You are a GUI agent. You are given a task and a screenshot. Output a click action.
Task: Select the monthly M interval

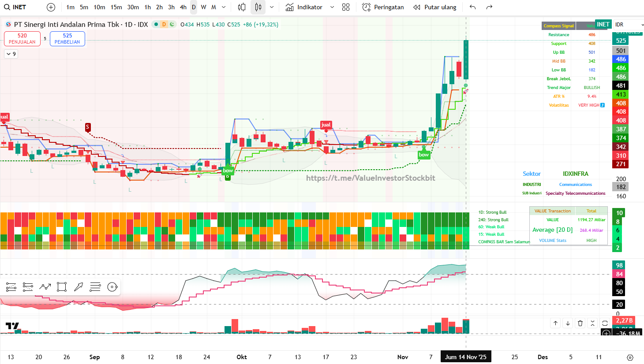pyautogui.click(x=213, y=7)
